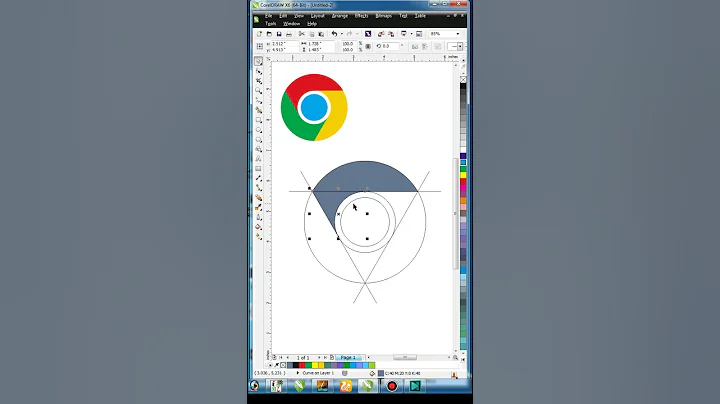This screenshot has height=404, width=720.
Task: Open the File menu
Action: (269, 16)
